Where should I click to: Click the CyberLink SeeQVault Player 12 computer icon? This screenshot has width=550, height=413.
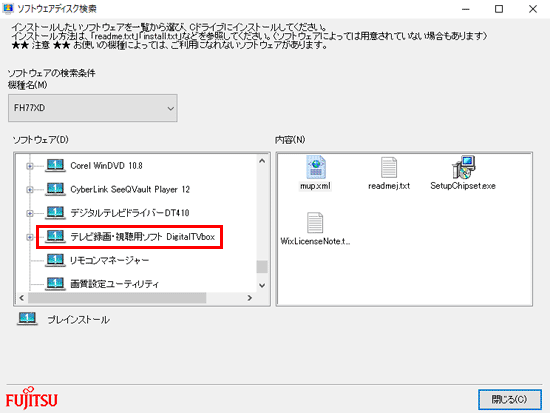(55, 189)
